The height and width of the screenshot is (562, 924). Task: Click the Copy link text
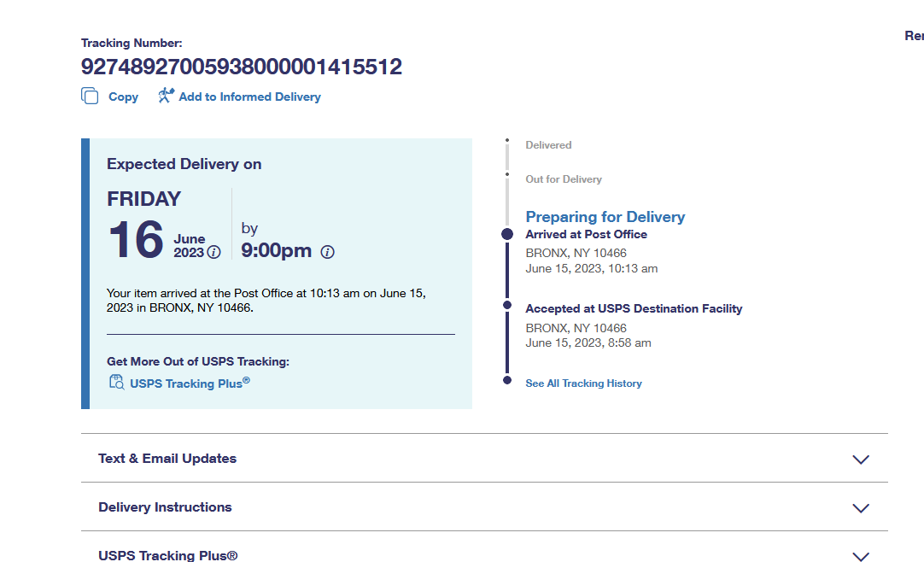tap(123, 97)
